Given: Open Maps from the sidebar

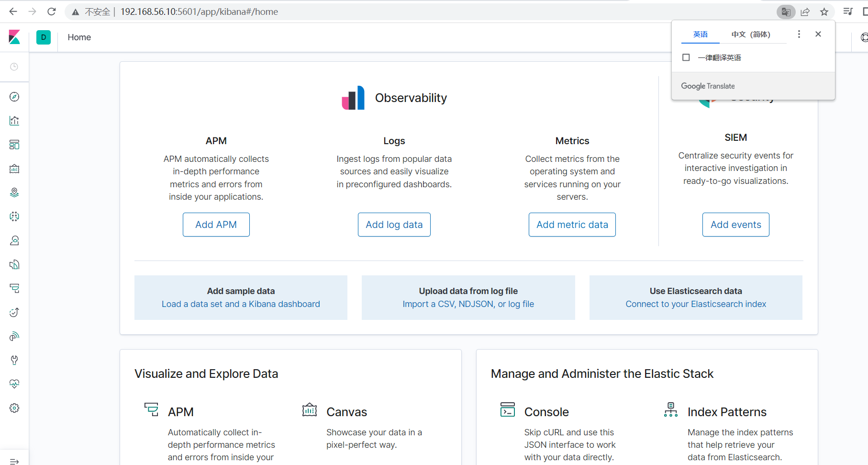Looking at the screenshot, I should click(x=14, y=193).
